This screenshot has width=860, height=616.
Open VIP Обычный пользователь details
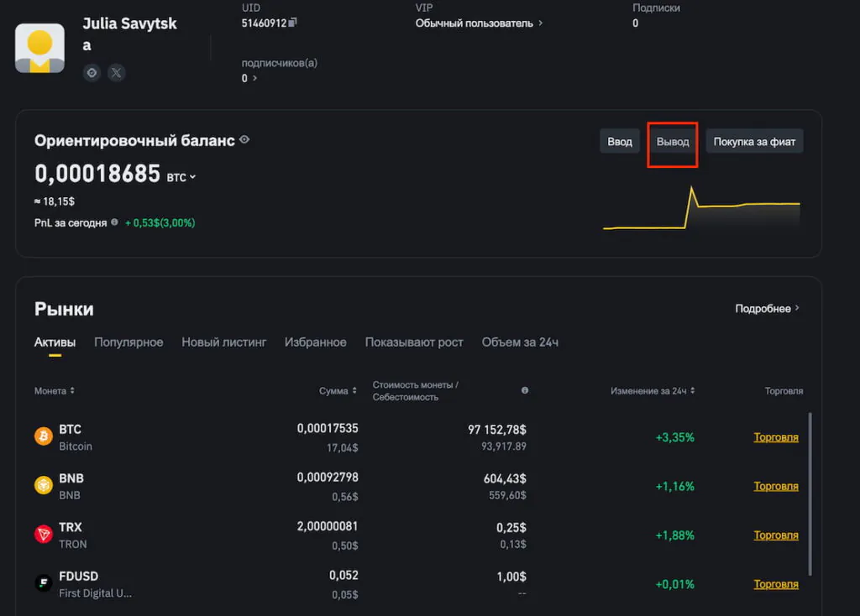[x=479, y=23]
